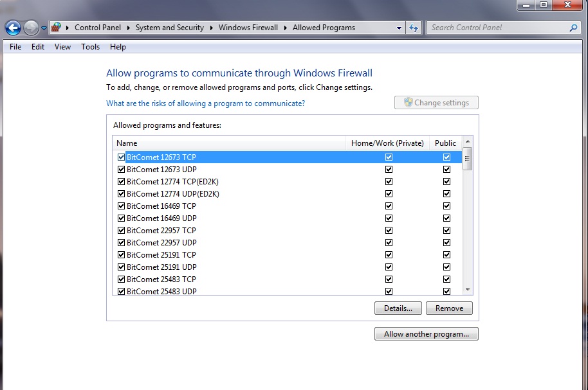The width and height of the screenshot is (588, 390).
Task: Click the search magnifier icon
Action: (x=573, y=28)
